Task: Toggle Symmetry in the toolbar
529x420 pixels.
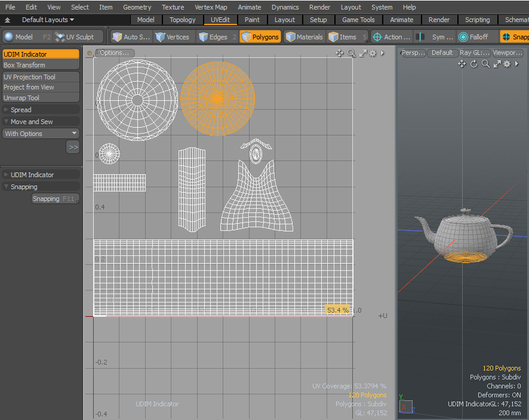Action: 436,37
